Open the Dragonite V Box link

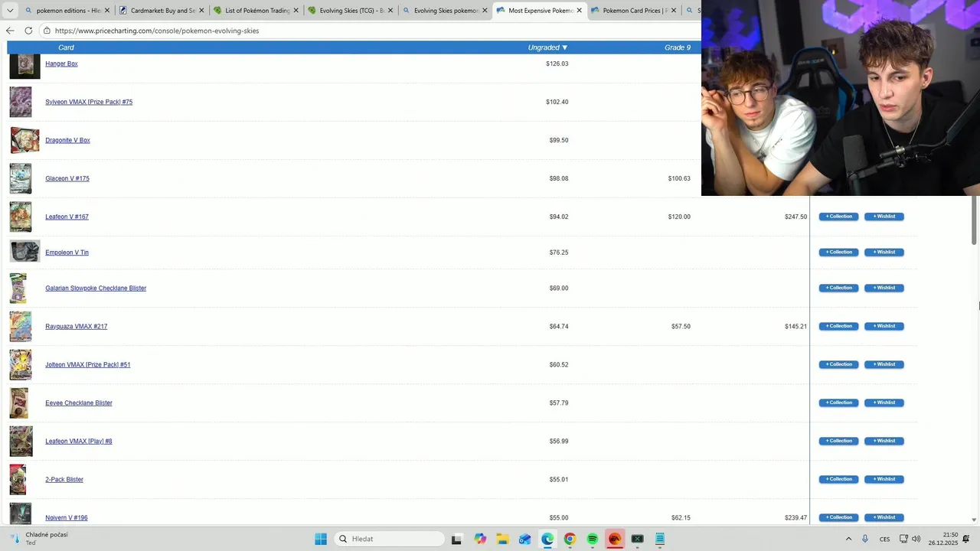point(67,140)
